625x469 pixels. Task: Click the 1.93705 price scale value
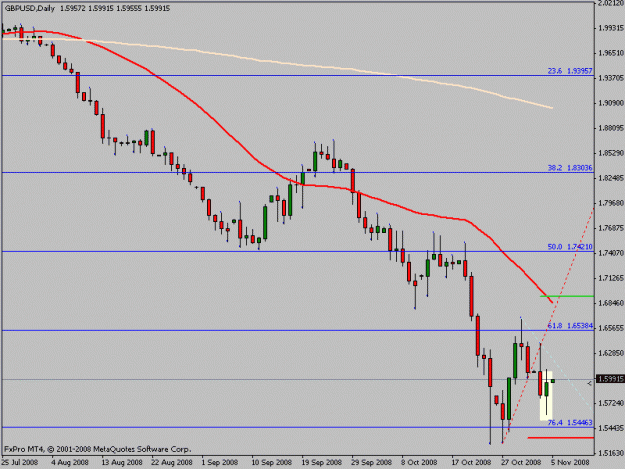point(611,78)
